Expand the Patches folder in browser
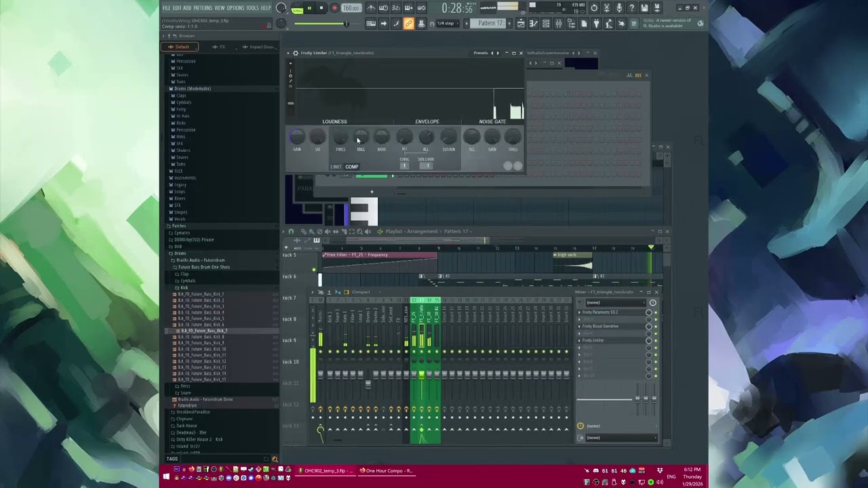The width and height of the screenshot is (868, 488). pyautogui.click(x=179, y=226)
